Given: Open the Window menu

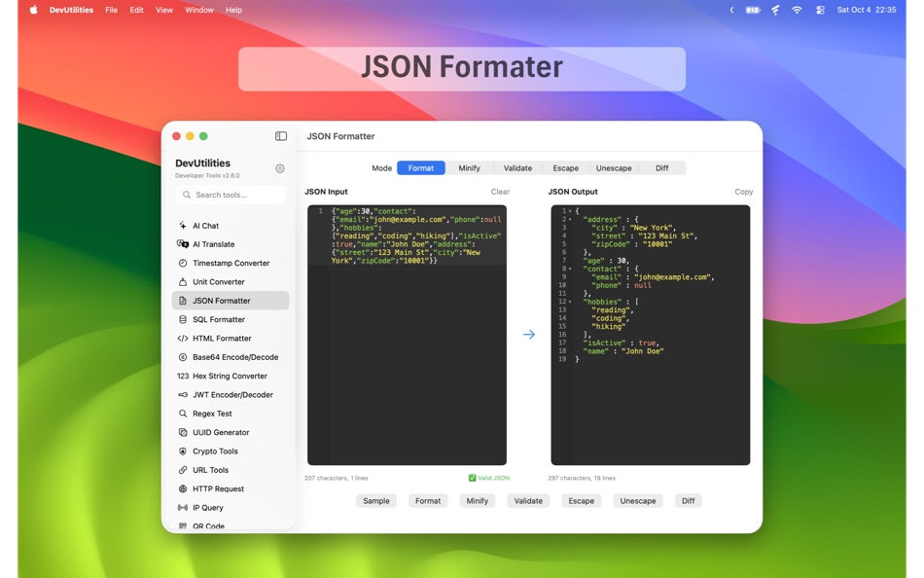Looking at the screenshot, I should (x=199, y=10).
